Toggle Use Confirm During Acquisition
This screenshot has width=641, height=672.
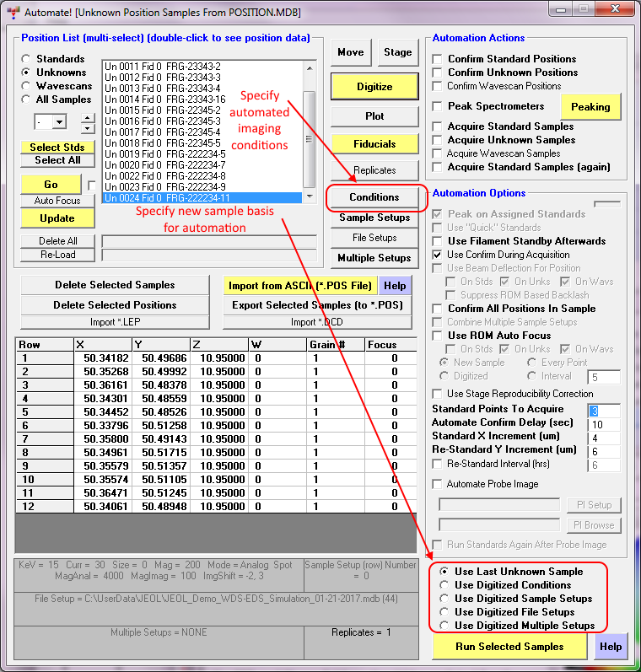(437, 255)
